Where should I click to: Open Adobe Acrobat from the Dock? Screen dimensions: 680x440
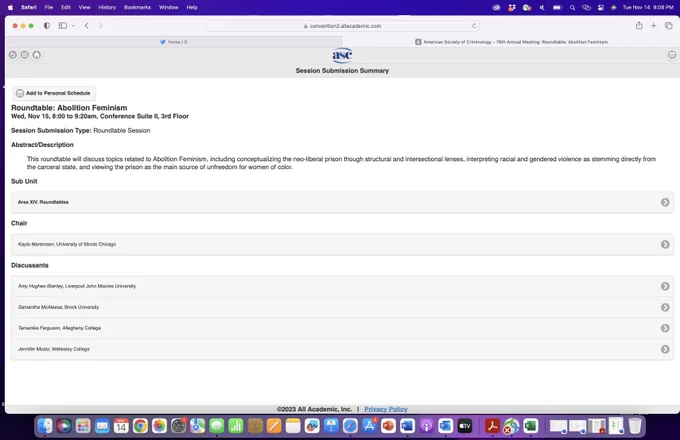[x=492, y=426]
